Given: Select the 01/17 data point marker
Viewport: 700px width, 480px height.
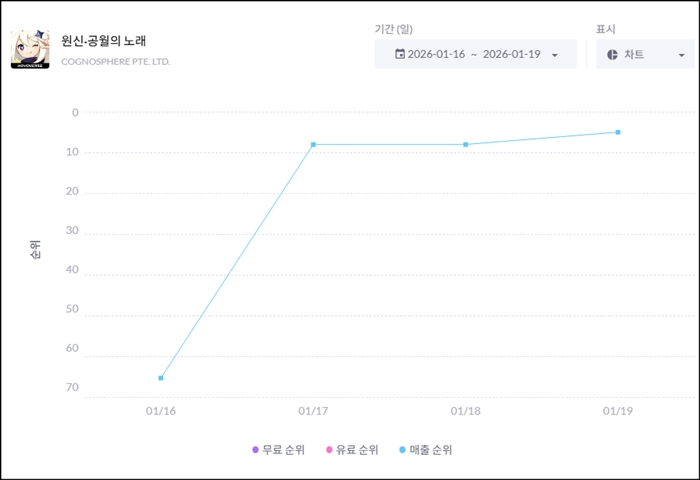Looking at the screenshot, I should (x=313, y=145).
